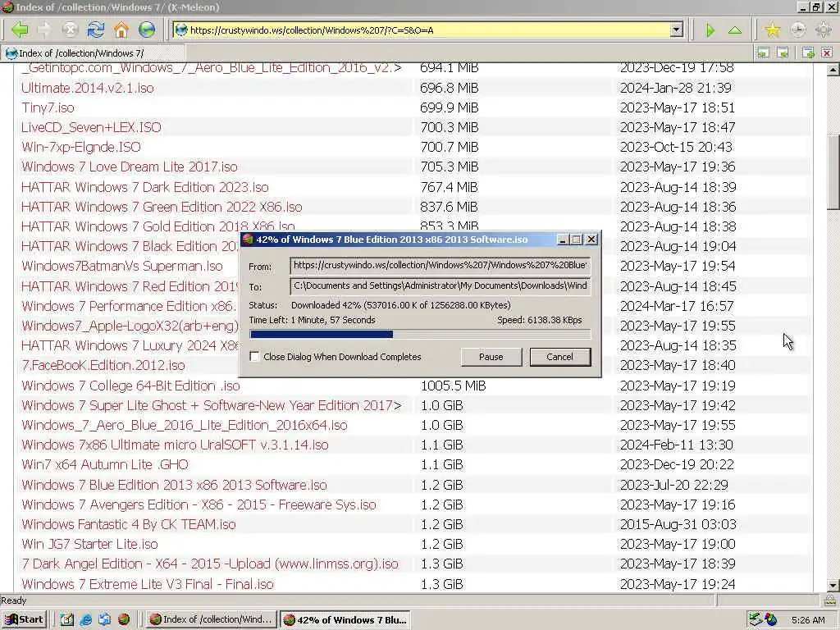Click the Show Desktop quick launch icon
Screen dimensions: 840x630
[x=66, y=620]
